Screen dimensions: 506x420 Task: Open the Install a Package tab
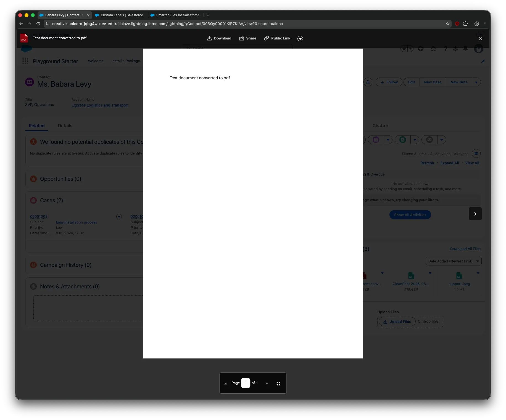tap(126, 61)
